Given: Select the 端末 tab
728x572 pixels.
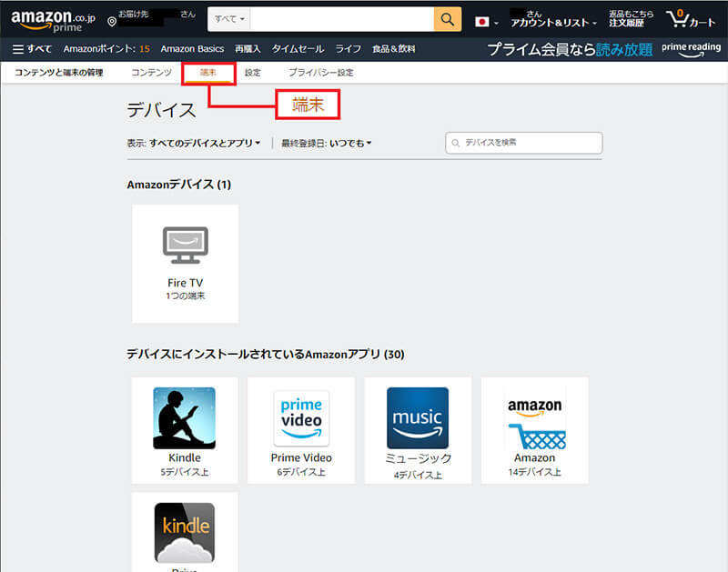Looking at the screenshot, I should coord(208,73).
